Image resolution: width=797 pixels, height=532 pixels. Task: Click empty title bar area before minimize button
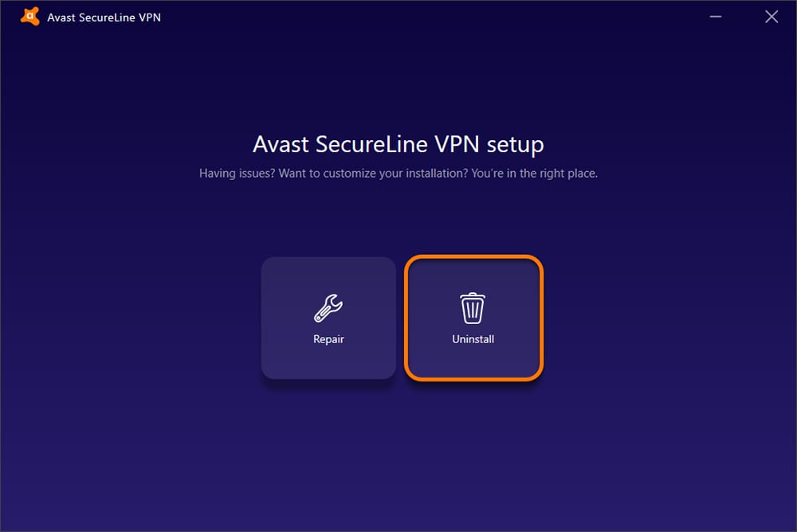[432, 17]
